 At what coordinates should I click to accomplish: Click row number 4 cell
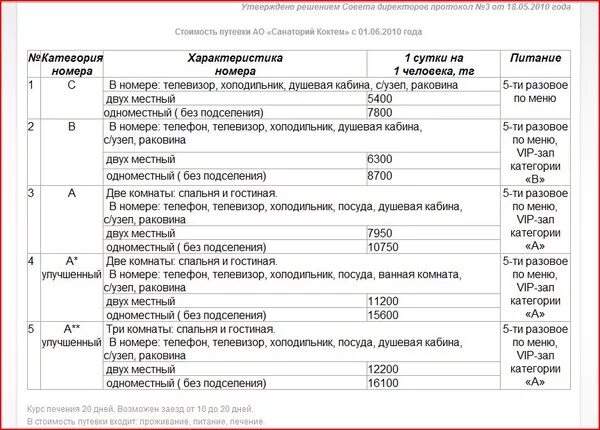pos(34,288)
